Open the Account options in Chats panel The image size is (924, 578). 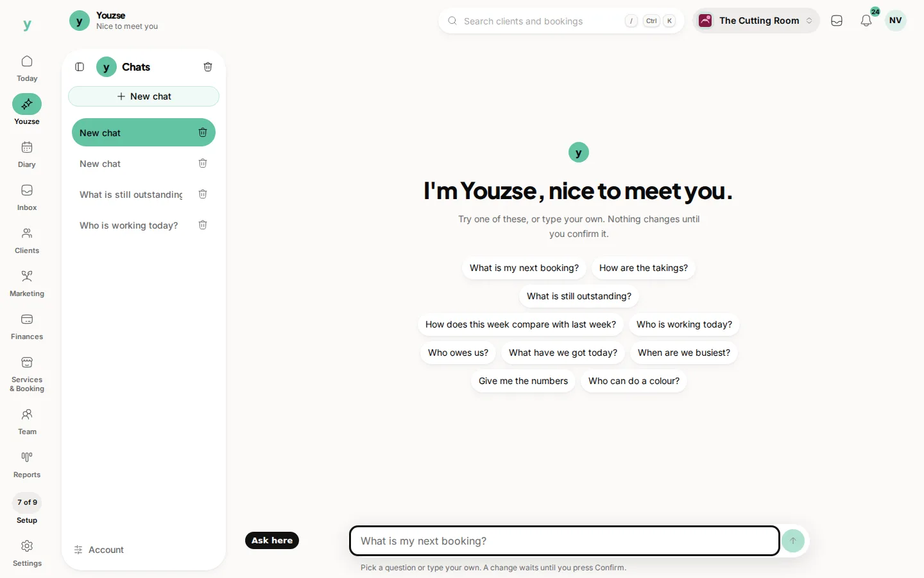pos(99,550)
